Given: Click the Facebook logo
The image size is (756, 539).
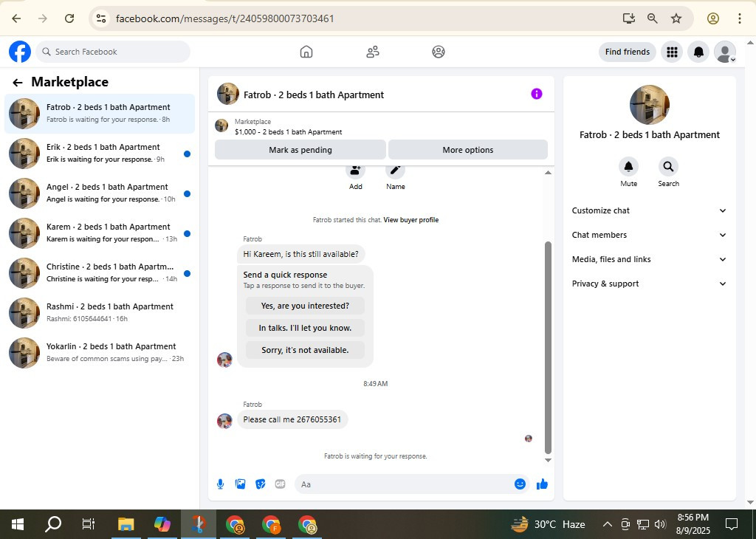Looking at the screenshot, I should (x=20, y=52).
